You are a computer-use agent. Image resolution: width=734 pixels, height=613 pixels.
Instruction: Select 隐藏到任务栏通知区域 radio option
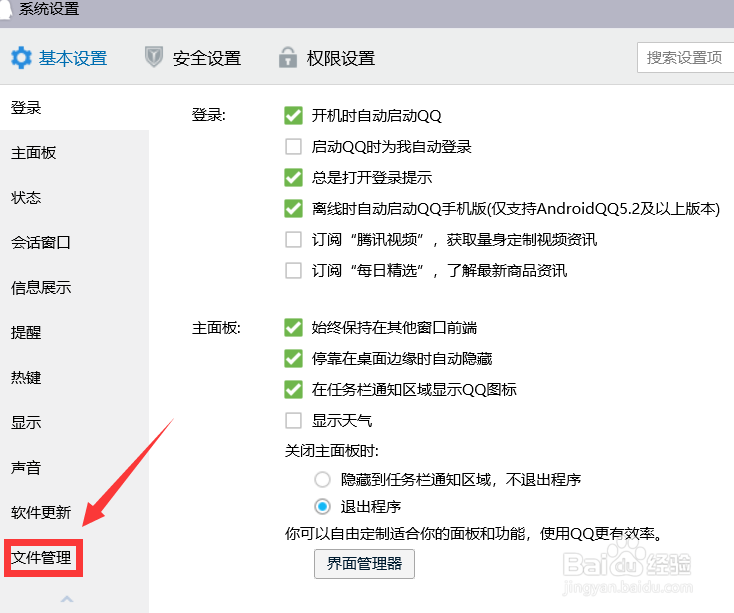click(x=322, y=479)
